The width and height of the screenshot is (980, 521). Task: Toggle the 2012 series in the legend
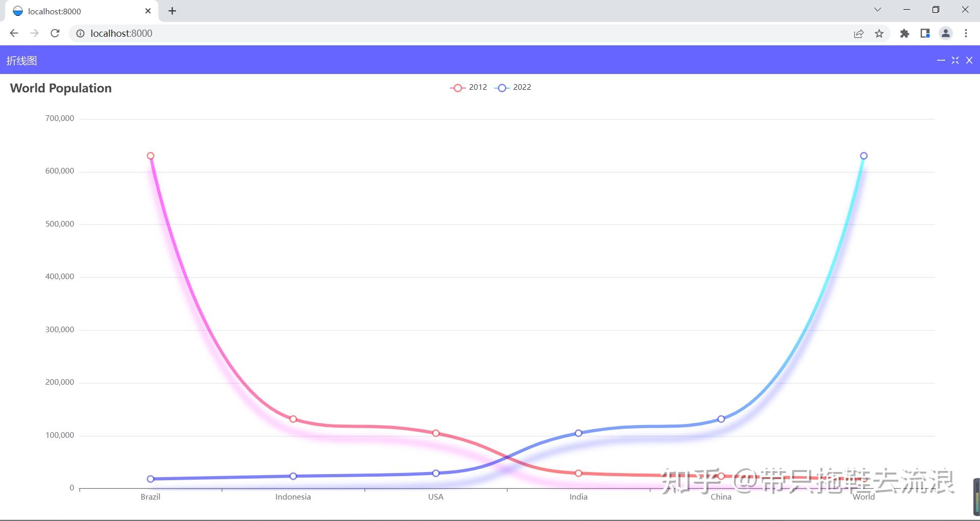click(x=468, y=87)
